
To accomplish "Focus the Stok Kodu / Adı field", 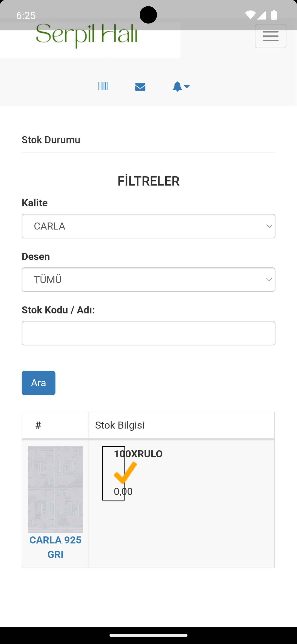I will [148, 333].
